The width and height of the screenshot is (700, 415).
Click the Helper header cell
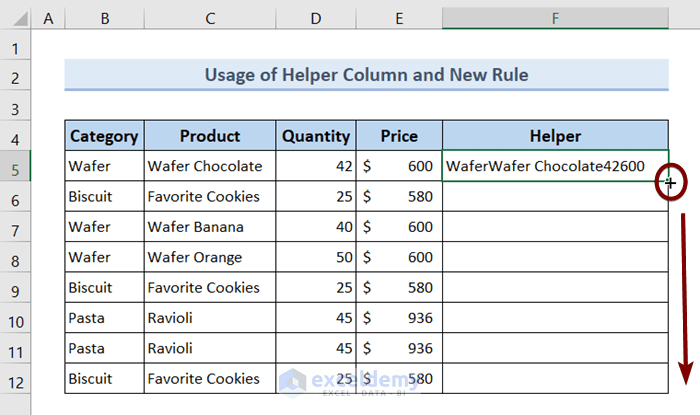coord(555,136)
